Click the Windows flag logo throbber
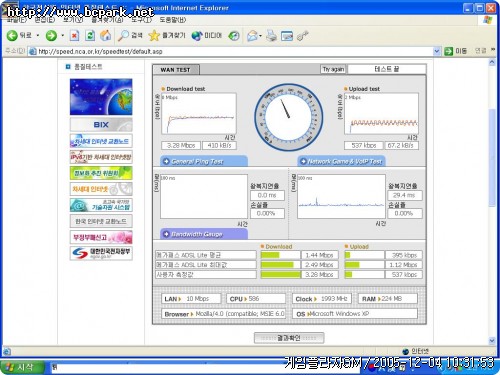Viewport: 500px width, 375px height. [x=488, y=20]
